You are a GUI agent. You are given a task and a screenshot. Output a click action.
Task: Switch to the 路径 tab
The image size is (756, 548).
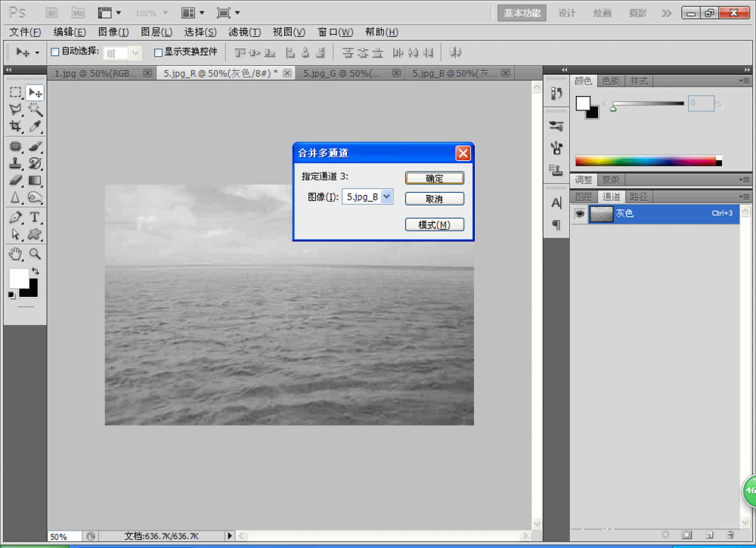639,197
